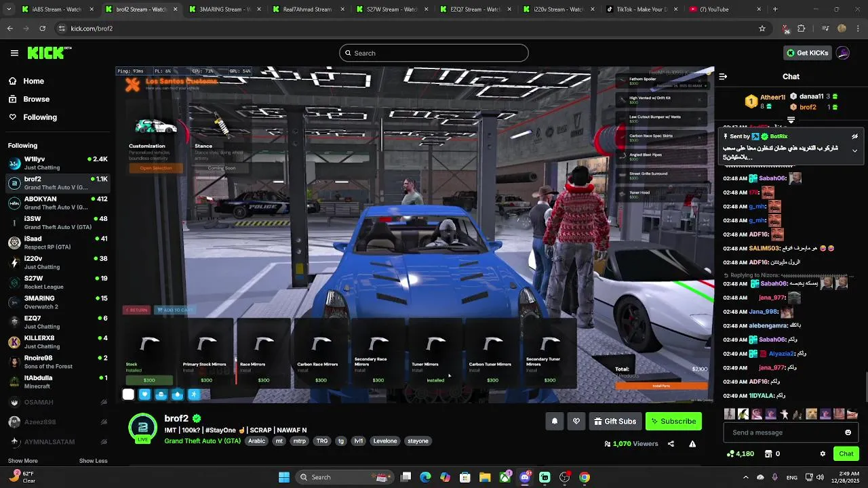Click the follow heart icon

pos(576,422)
